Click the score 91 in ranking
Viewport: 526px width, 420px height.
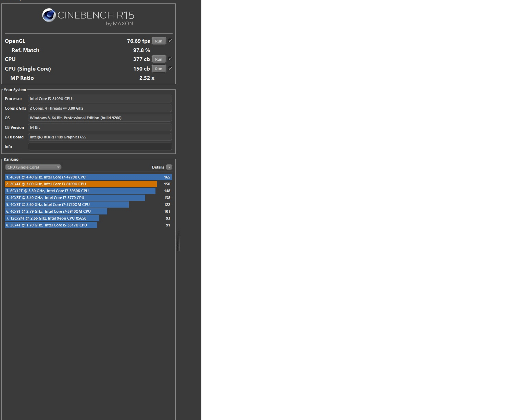coord(168,225)
